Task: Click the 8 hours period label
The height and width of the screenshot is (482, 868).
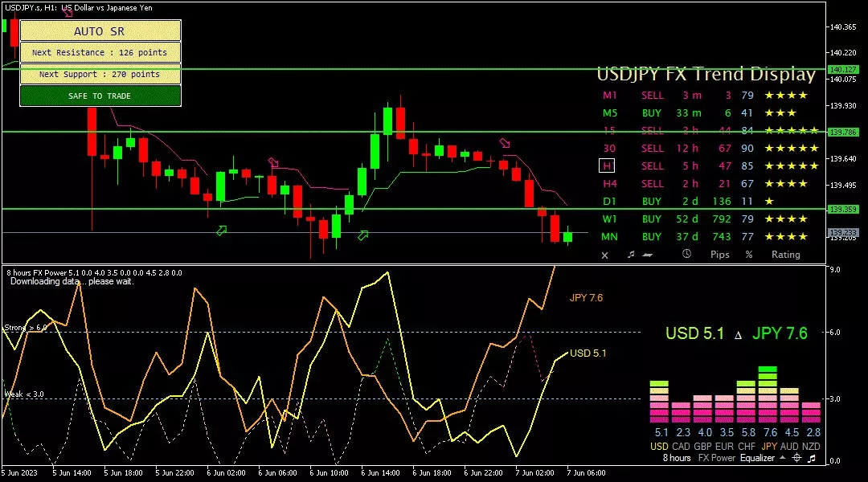Action: 677,458
